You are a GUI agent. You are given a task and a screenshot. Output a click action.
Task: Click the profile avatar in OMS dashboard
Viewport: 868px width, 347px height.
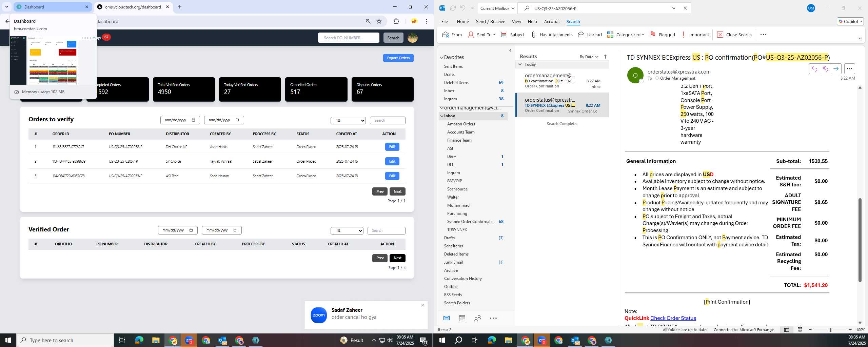pyautogui.click(x=412, y=38)
